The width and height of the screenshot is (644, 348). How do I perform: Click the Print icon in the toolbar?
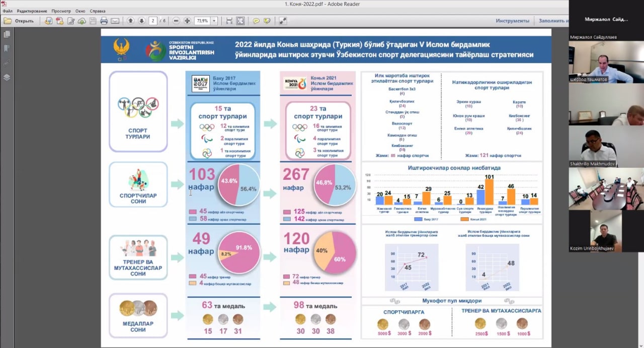point(104,21)
